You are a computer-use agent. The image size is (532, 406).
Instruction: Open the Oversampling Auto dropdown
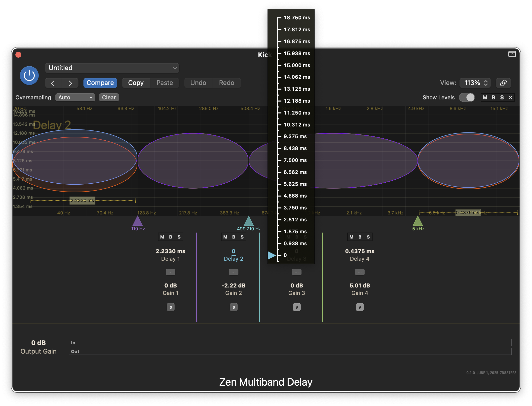coord(75,97)
